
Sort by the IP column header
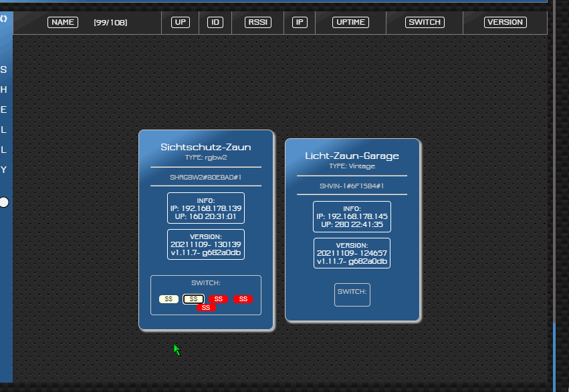coord(300,22)
